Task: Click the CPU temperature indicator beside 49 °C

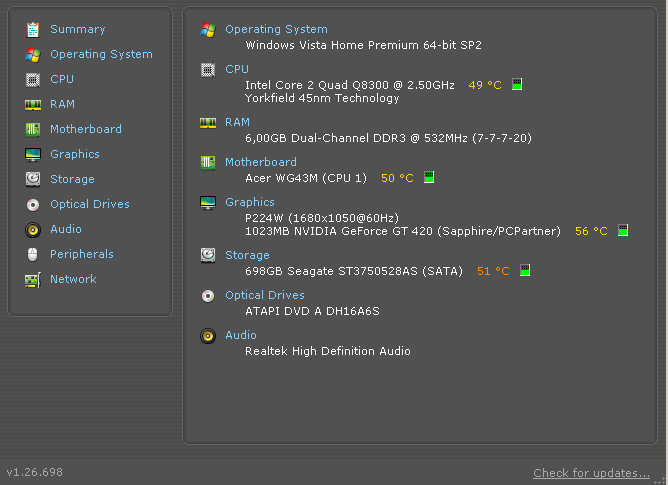Action: pyautogui.click(x=517, y=85)
